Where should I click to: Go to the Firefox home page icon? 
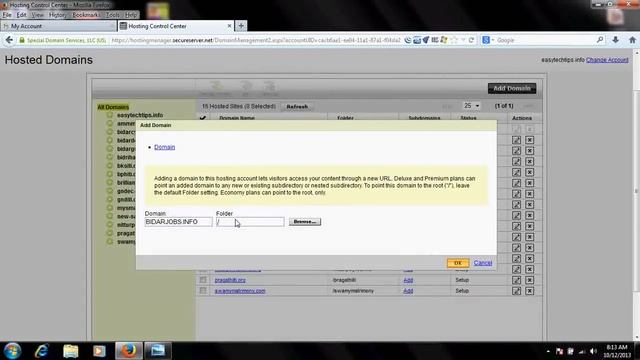coord(632,40)
